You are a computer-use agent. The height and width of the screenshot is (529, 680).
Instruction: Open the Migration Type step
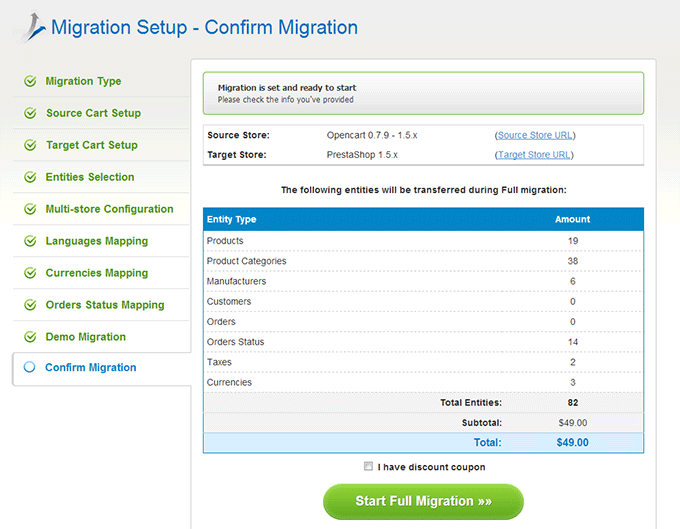click(x=83, y=81)
